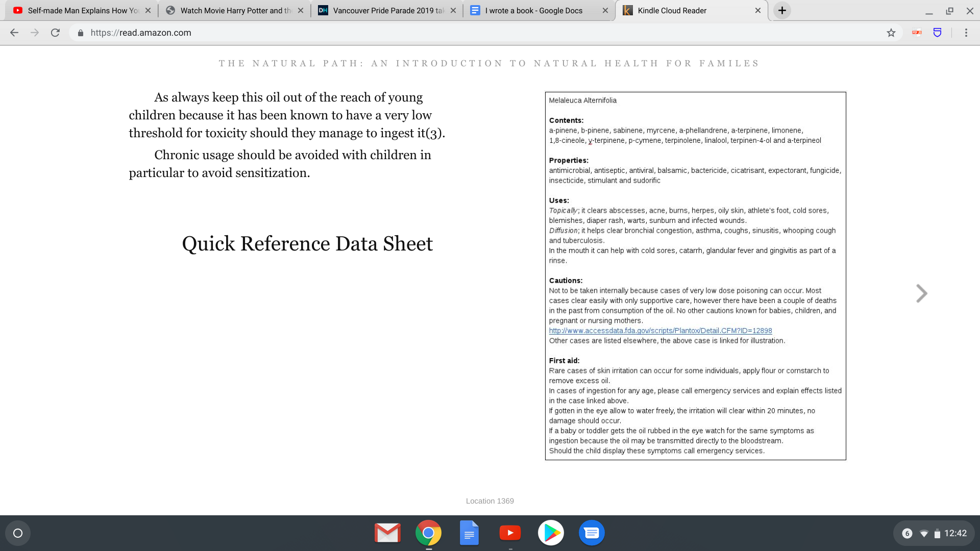Open Gmail from the shelf

pyautogui.click(x=387, y=533)
